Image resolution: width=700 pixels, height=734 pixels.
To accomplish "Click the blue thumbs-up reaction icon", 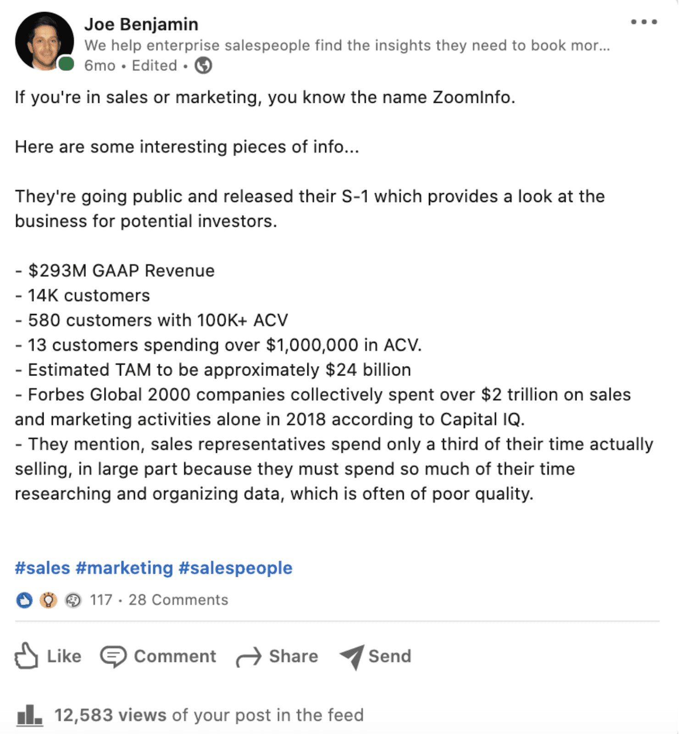I will pyautogui.click(x=23, y=600).
